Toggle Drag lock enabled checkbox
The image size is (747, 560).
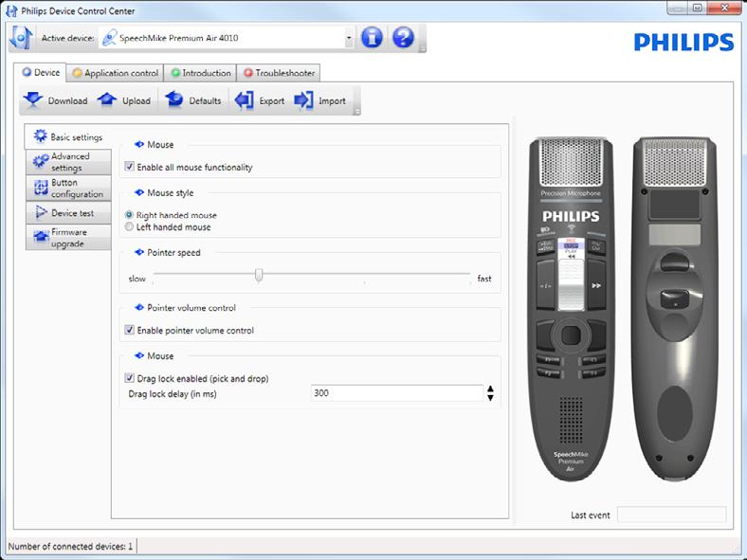129,378
